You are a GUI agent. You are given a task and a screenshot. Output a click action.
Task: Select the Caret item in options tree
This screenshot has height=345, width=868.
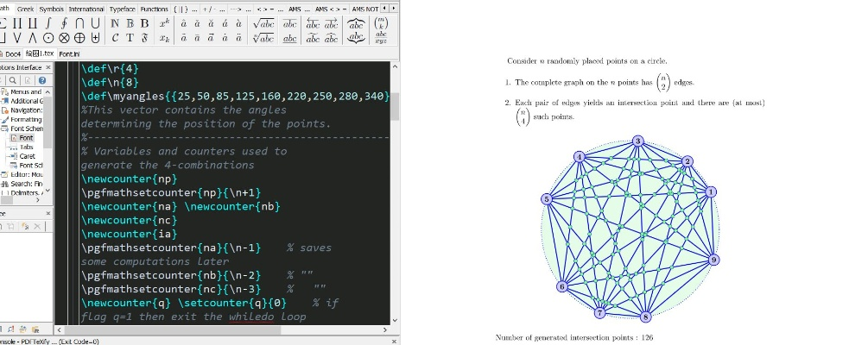26,156
